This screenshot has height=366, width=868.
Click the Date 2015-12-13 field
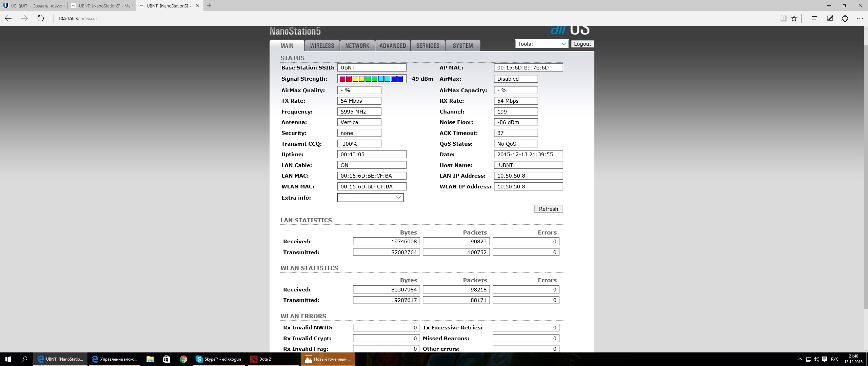[x=528, y=154]
